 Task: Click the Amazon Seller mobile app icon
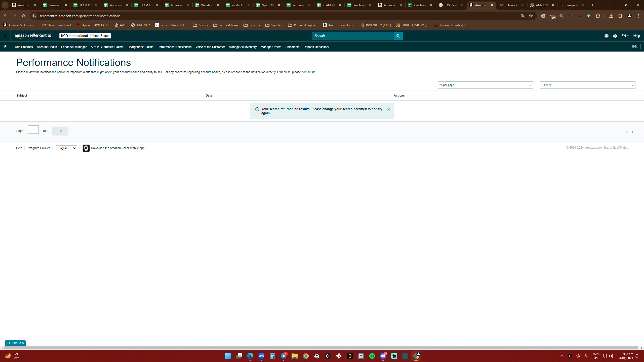(x=86, y=148)
